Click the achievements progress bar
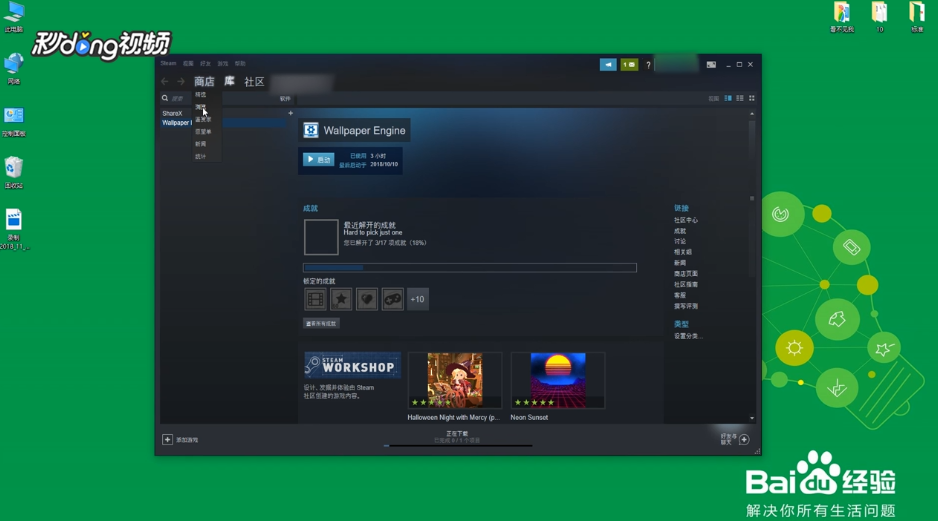Viewport: 938px width, 521px height. coord(470,268)
